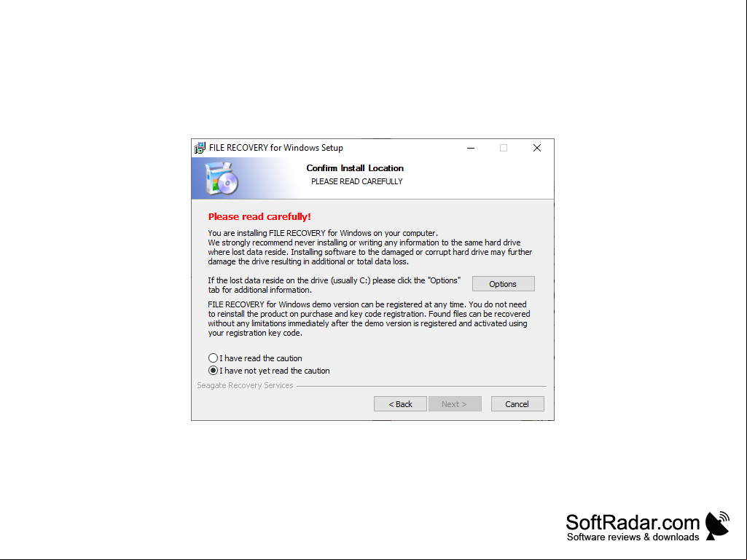Click the greyed-out maximize window button
This screenshot has width=747, height=560.
[x=504, y=148]
